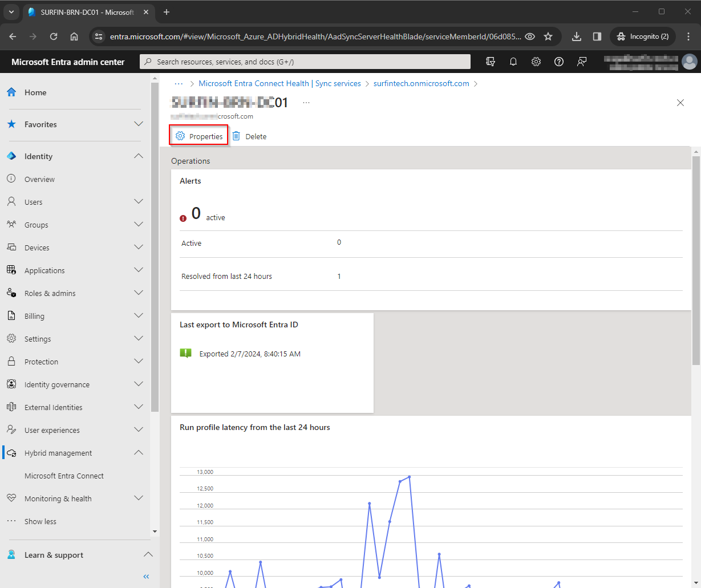Click the browser Downloads icon
The height and width of the screenshot is (588, 701).
click(577, 37)
